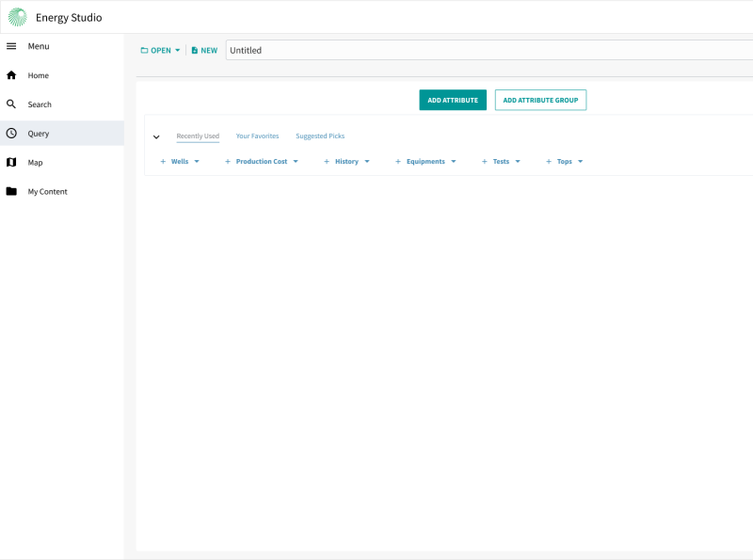Click the Untitled query name field
Screen dimensions: 753x560
[282, 50]
